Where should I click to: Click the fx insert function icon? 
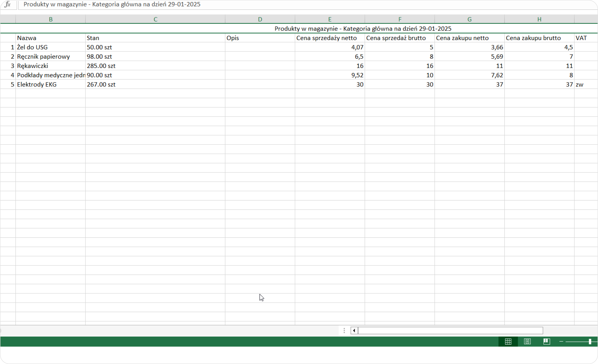(x=8, y=4)
